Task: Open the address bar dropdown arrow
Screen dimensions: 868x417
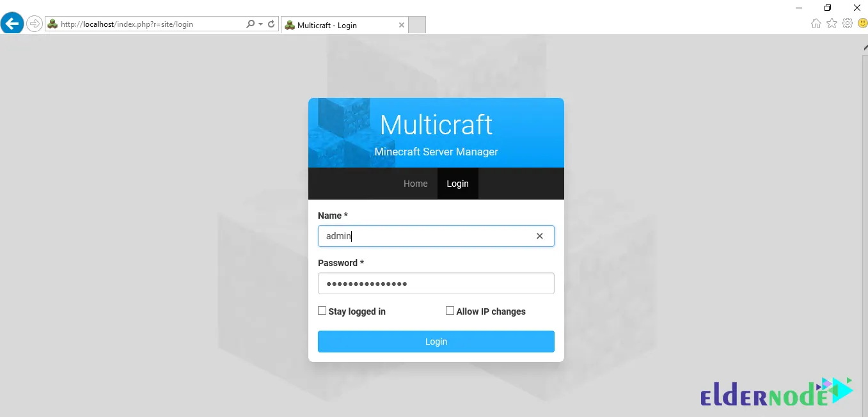Action: click(x=261, y=24)
